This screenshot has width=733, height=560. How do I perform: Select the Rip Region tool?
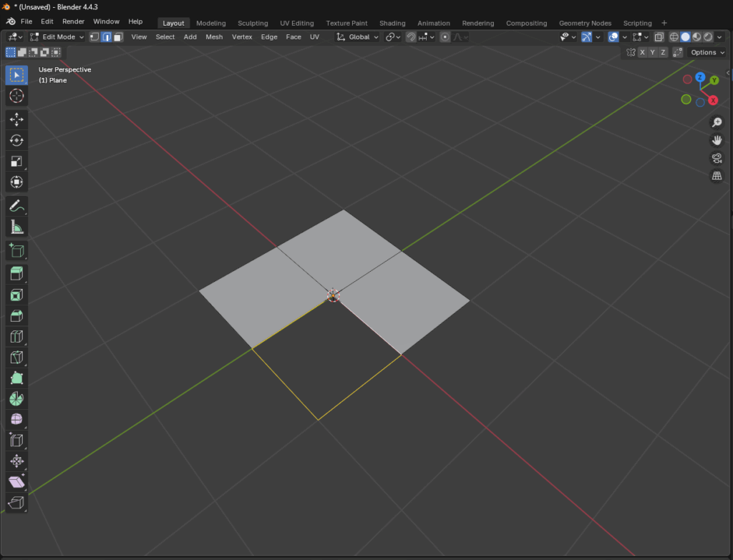(16, 503)
